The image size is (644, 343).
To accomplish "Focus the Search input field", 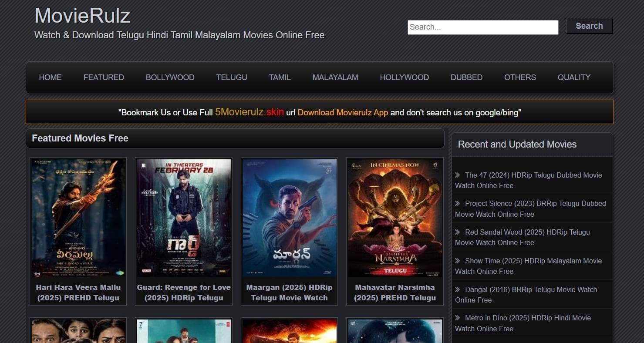I will pos(483,27).
